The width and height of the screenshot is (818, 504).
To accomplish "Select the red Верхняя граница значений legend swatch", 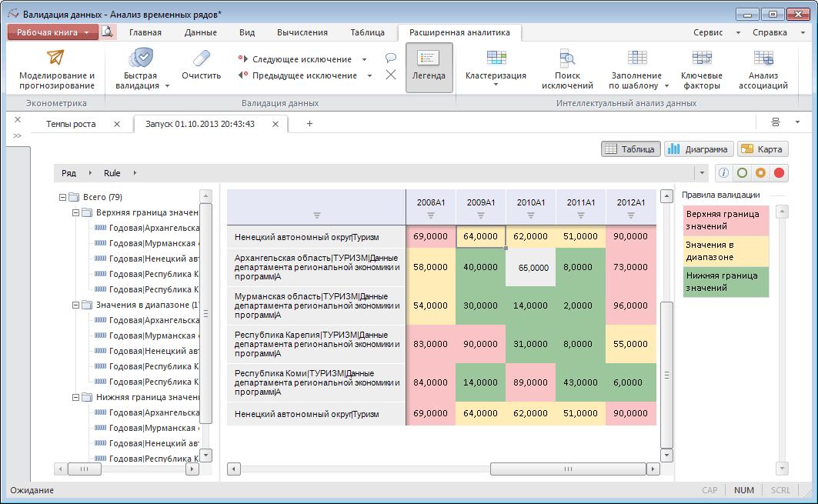I will [726, 220].
